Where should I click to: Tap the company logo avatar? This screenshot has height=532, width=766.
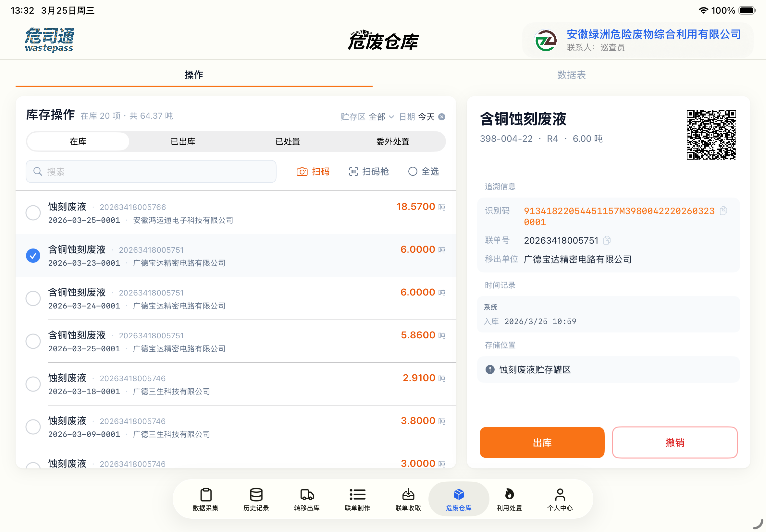(x=546, y=40)
